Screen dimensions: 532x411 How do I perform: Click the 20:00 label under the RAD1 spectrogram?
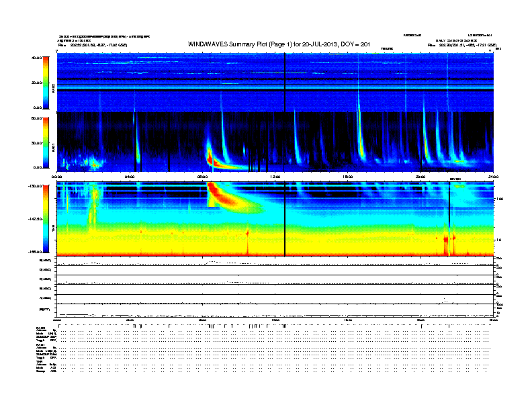click(x=420, y=177)
